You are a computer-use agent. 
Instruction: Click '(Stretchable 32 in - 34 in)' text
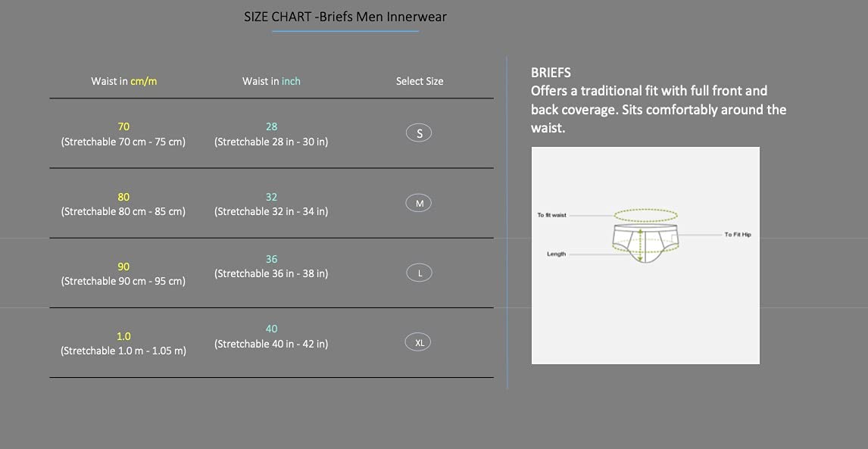pos(271,211)
